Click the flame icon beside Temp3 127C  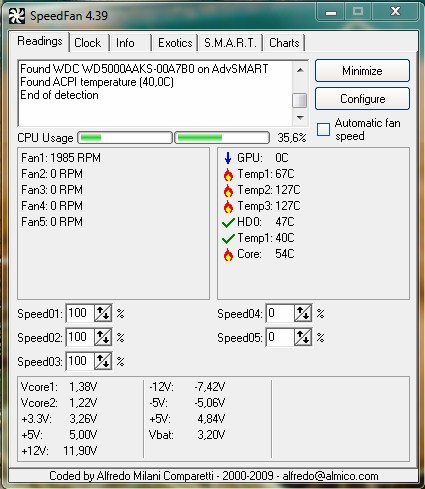228,206
